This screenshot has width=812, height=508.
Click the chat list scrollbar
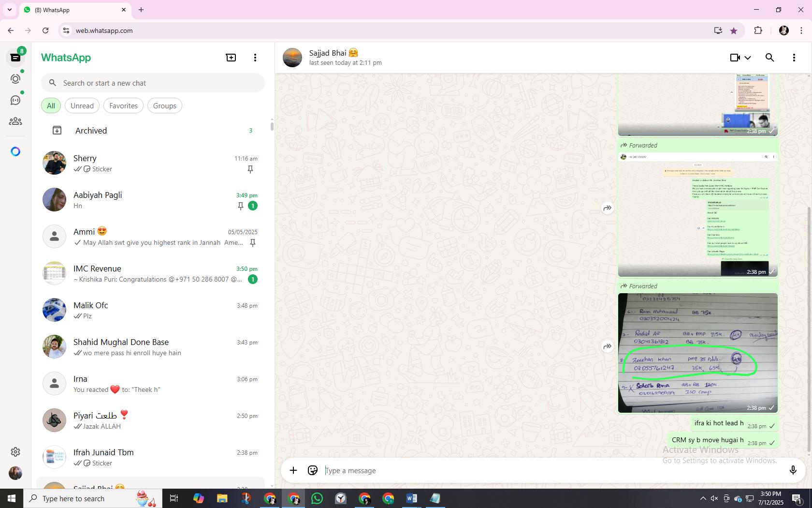(272, 126)
